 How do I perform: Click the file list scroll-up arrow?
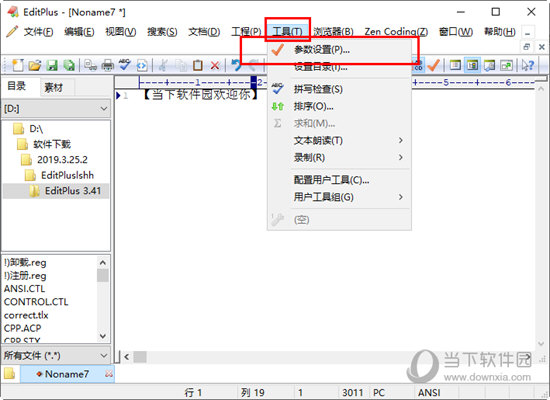click(103, 262)
